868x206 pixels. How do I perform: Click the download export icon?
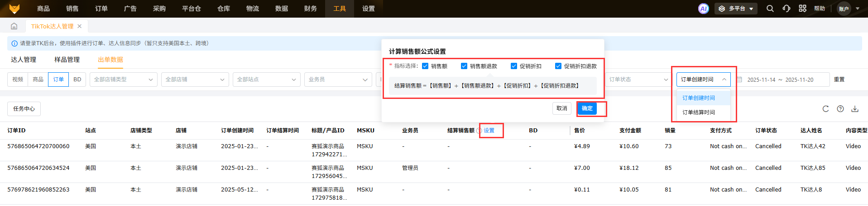point(855,109)
